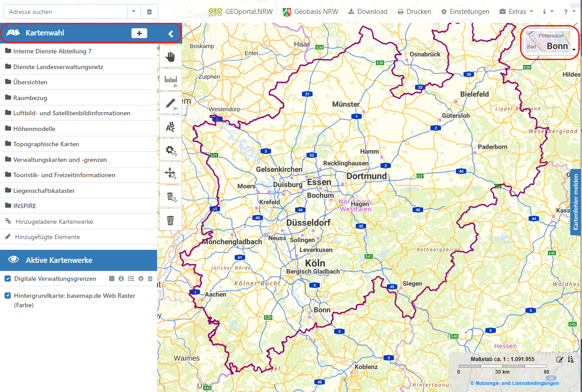Expand the Liegenschaftskataster folder

point(79,191)
